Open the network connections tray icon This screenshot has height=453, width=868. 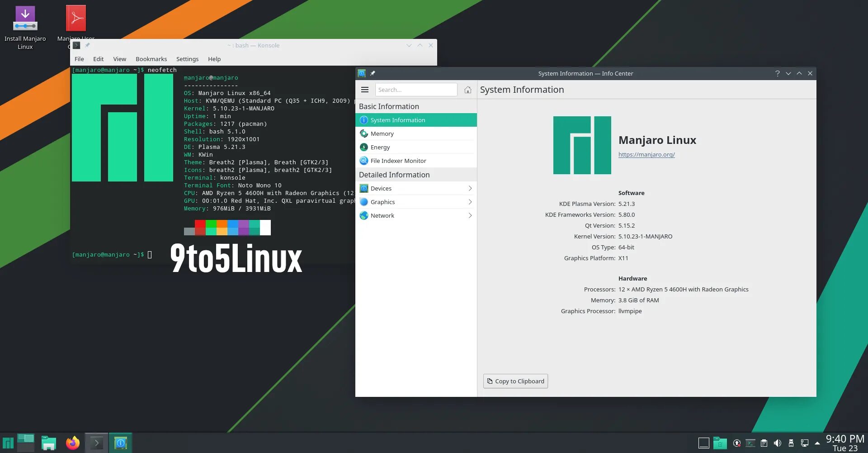pyautogui.click(x=805, y=443)
